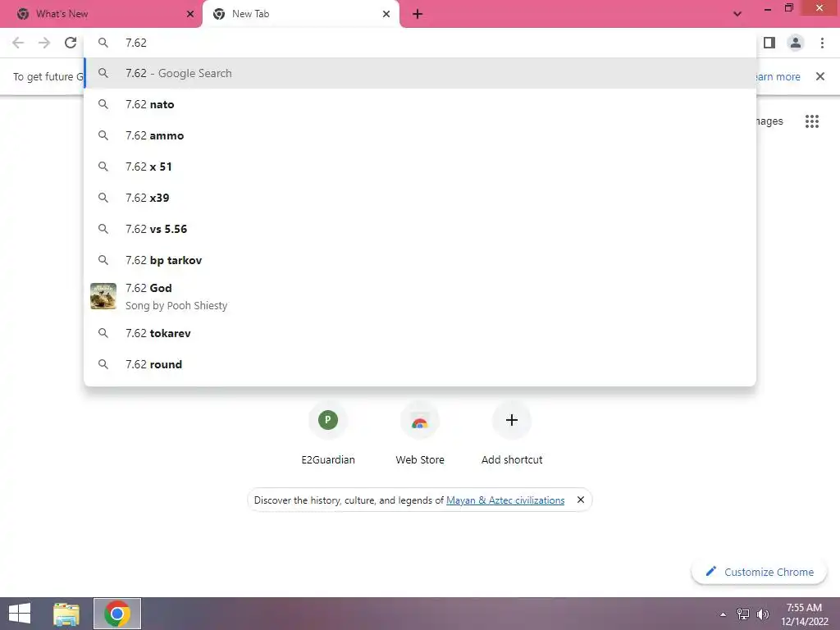Image resolution: width=840 pixels, height=630 pixels.
Task: Open File Explorer from the taskbar
Action: pyautogui.click(x=66, y=614)
